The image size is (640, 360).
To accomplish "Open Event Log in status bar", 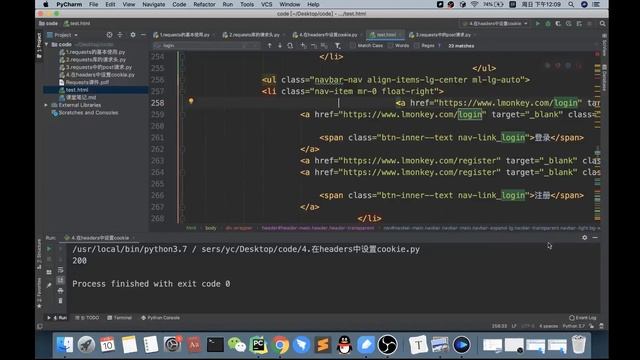I will [582, 318].
